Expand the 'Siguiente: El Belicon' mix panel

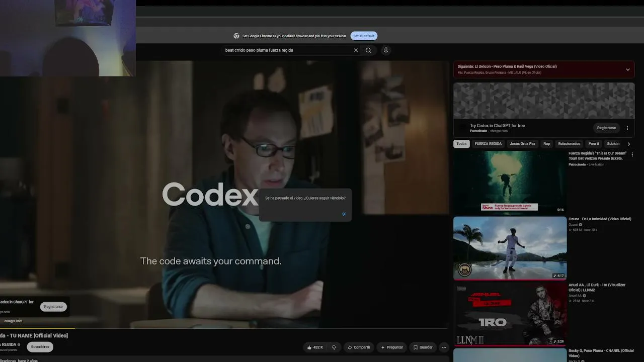click(628, 69)
